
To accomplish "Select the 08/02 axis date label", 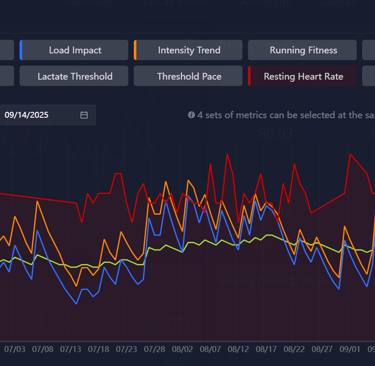I will pyautogui.click(x=182, y=349).
